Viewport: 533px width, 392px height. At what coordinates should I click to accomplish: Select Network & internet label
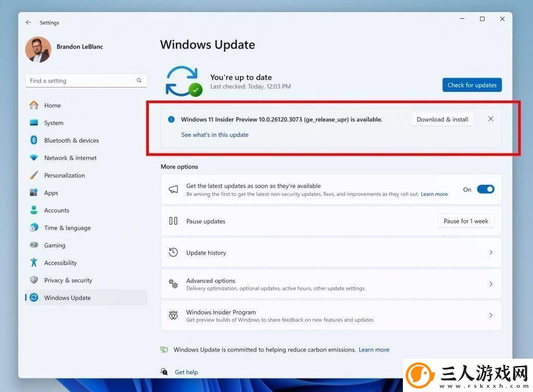click(x=70, y=158)
